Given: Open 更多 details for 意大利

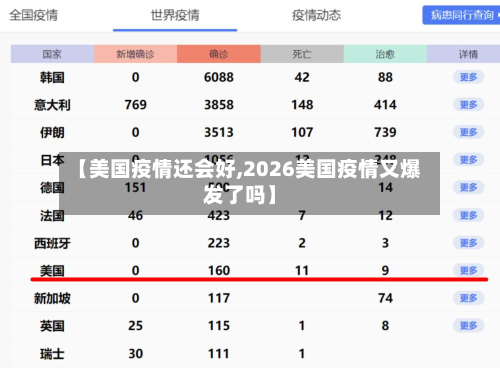Looking at the screenshot, I should tap(468, 105).
